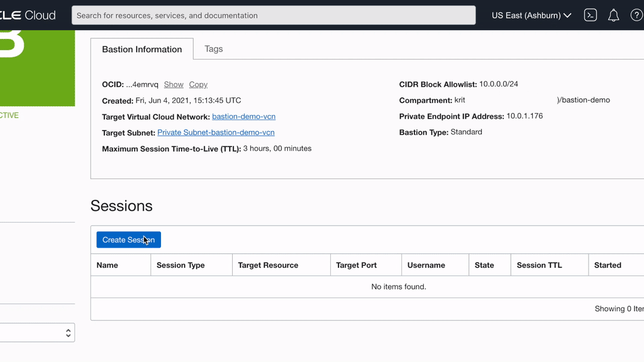This screenshot has width=644, height=362.
Task: Click the resource search field
Action: pyautogui.click(x=273, y=15)
